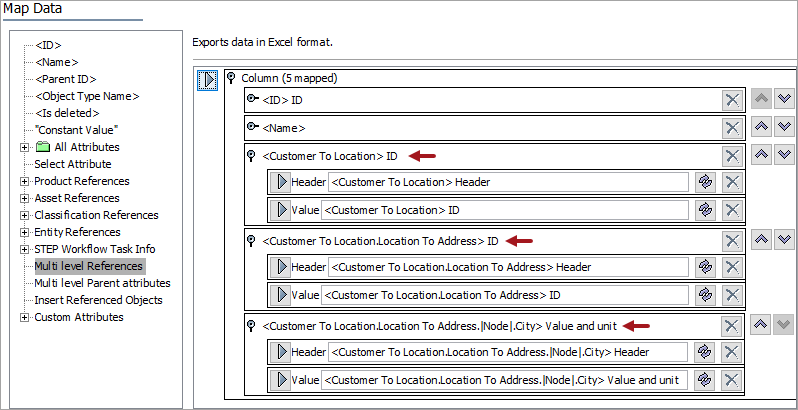Move City Value and unit column up
The image size is (798, 410).
pos(761,325)
